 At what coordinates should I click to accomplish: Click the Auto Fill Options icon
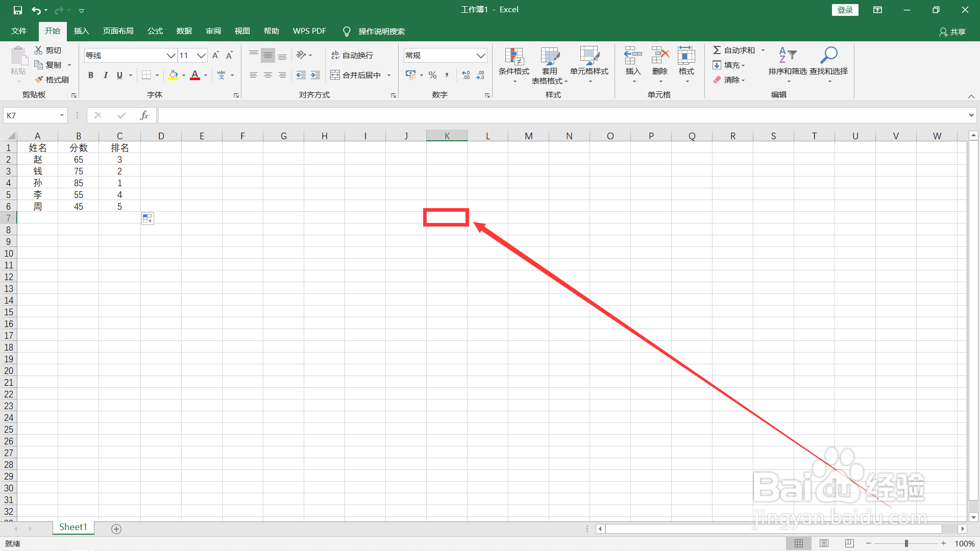[148, 219]
